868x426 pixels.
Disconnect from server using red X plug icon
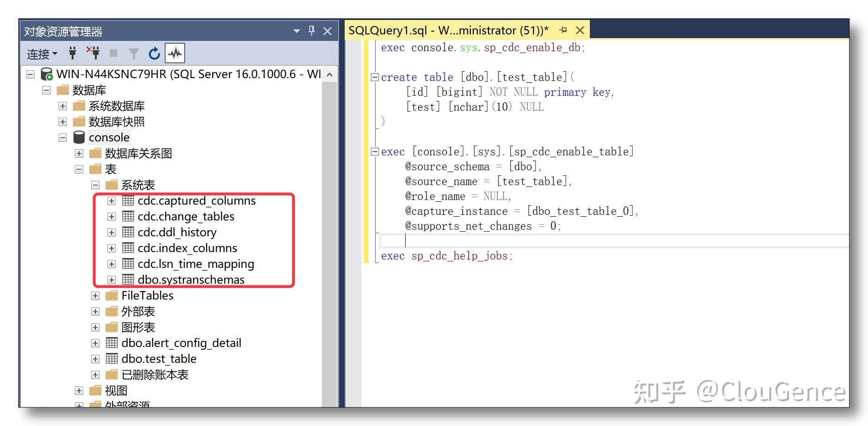(94, 53)
